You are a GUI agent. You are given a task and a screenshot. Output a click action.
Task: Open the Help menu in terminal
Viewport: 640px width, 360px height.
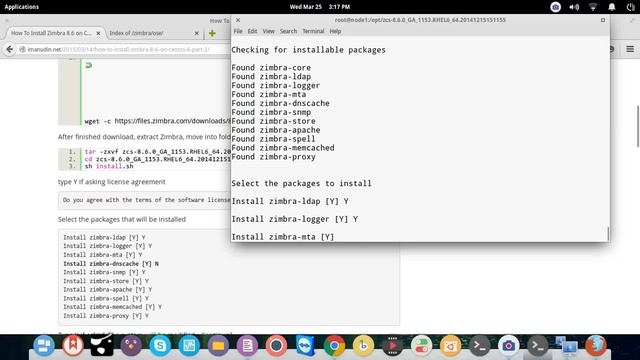(335, 31)
